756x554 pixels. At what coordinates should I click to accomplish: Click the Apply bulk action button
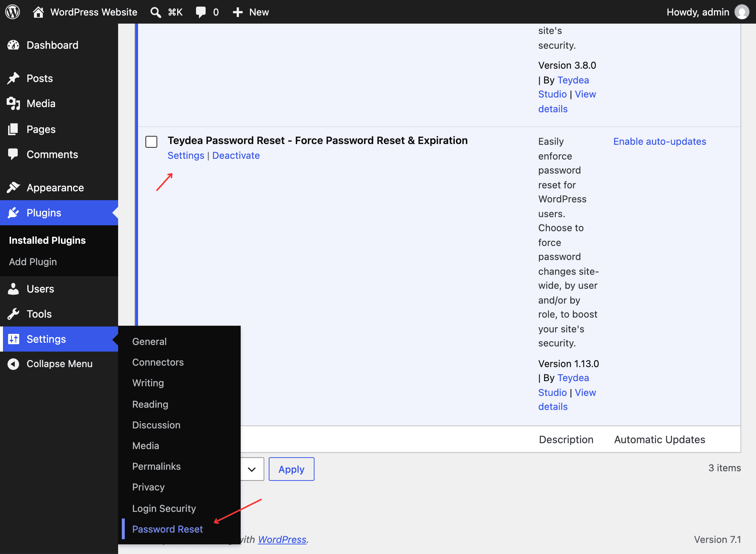click(292, 469)
